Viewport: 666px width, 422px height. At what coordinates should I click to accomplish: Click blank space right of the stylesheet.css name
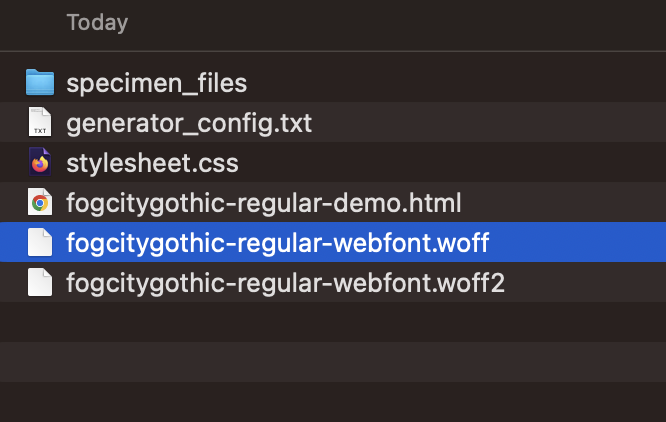450,163
